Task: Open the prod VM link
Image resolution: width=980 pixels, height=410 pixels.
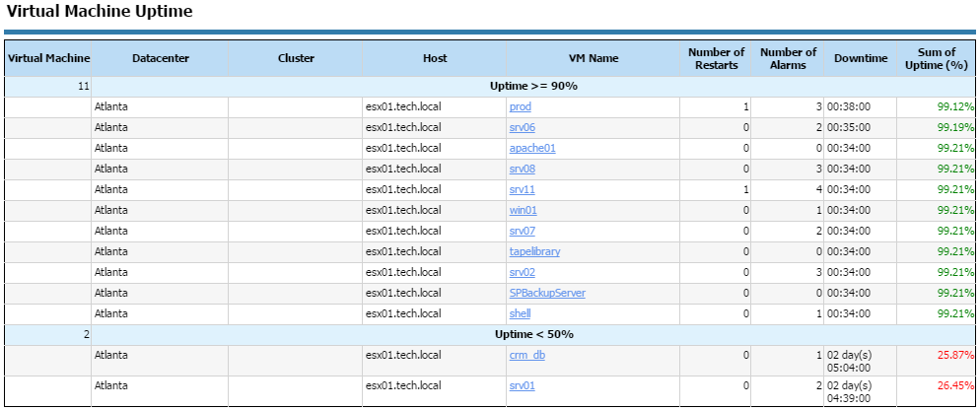Action: pos(520,106)
